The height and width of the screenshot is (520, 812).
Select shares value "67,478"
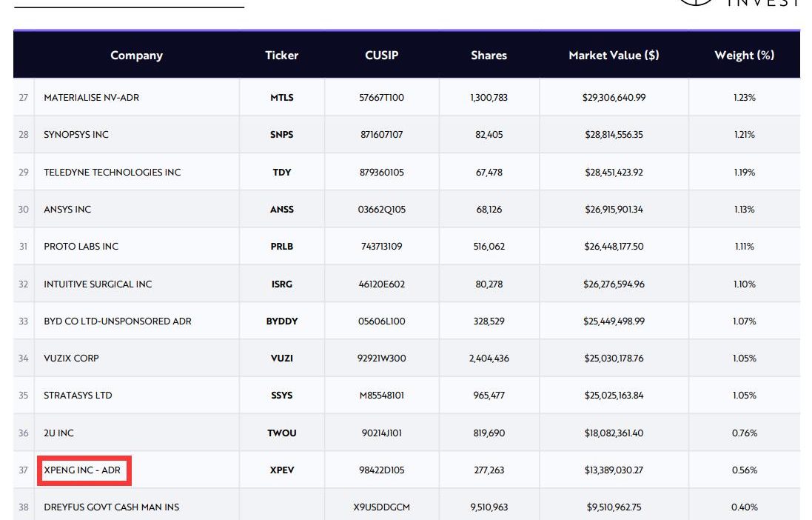(x=489, y=172)
